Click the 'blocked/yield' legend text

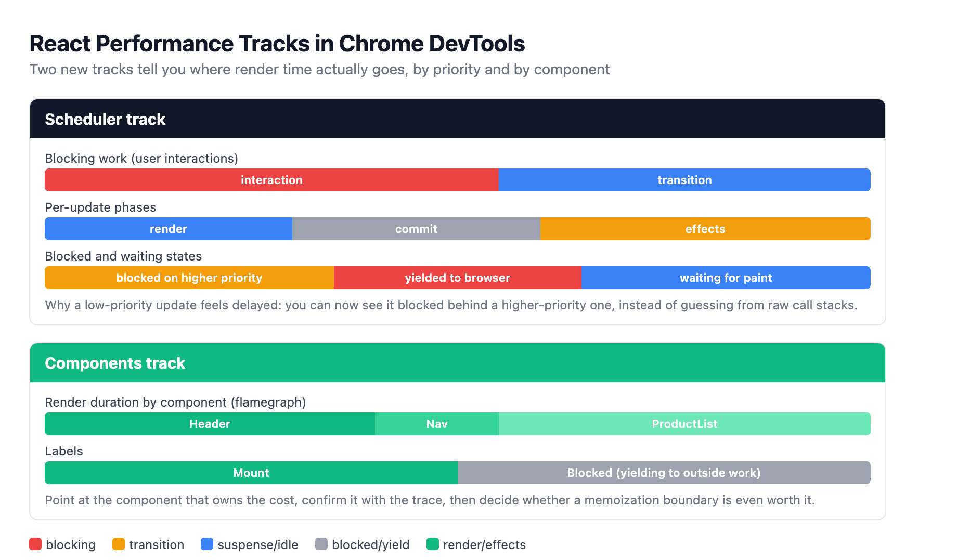tap(371, 545)
